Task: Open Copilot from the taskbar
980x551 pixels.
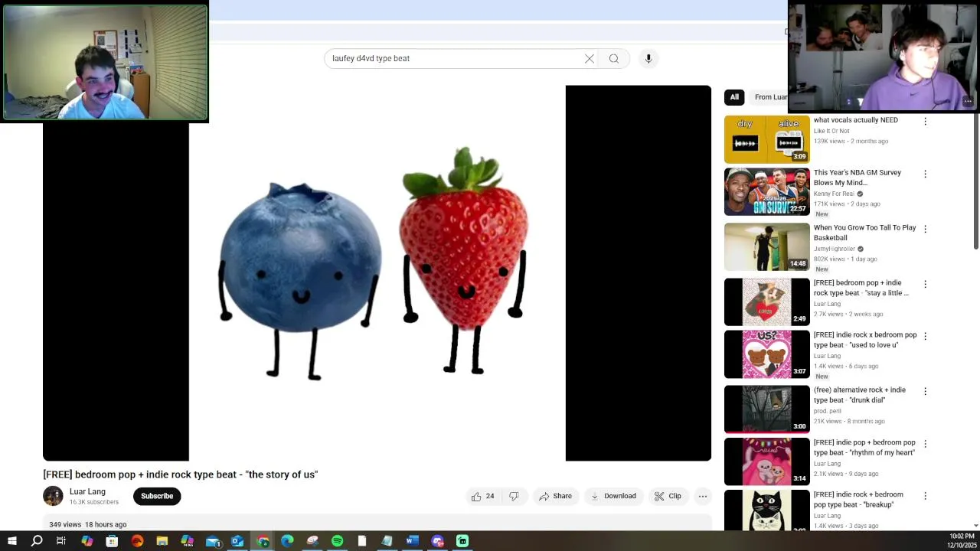Action: [87, 541]
